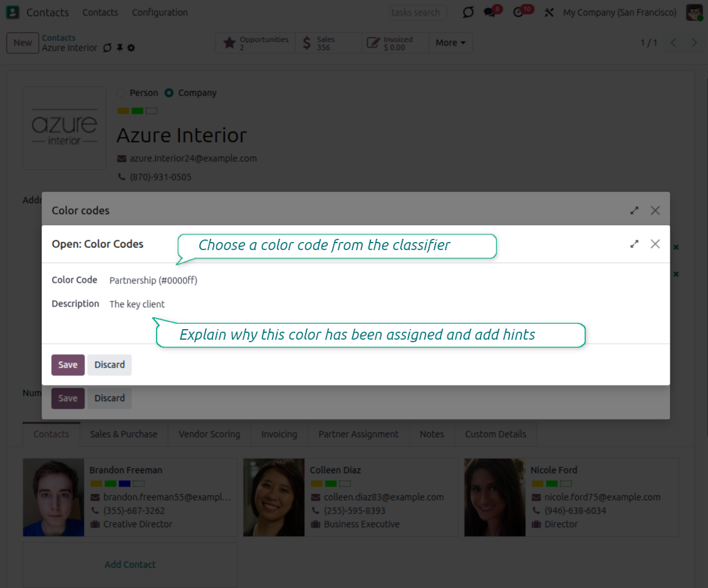Click the wrench debug tools icon
The height and width of the screenshot is (588, 708).
pyautogui.click(x=549, y=13)
